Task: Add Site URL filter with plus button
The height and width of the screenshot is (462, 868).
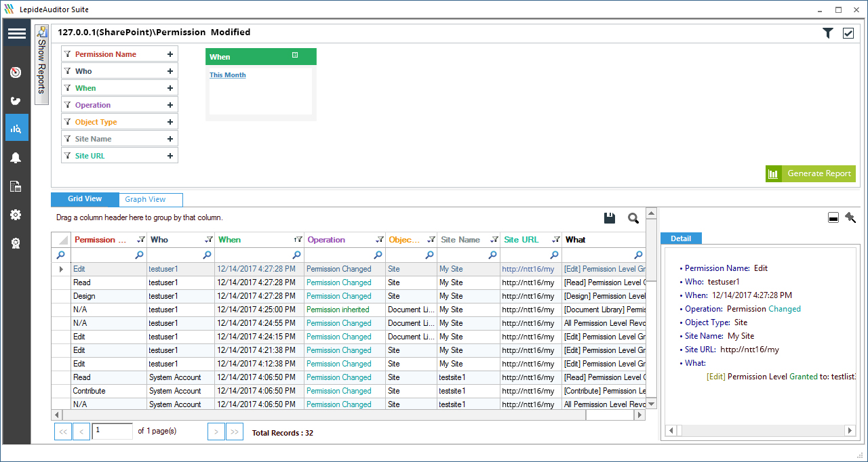Action: [x=170, y=156]
